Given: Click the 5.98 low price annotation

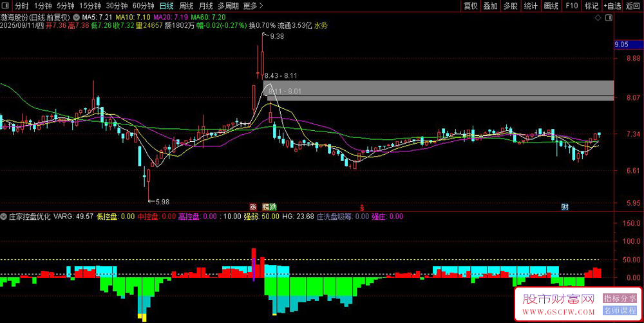Looking at the screenshot, I should click(162, 202).
